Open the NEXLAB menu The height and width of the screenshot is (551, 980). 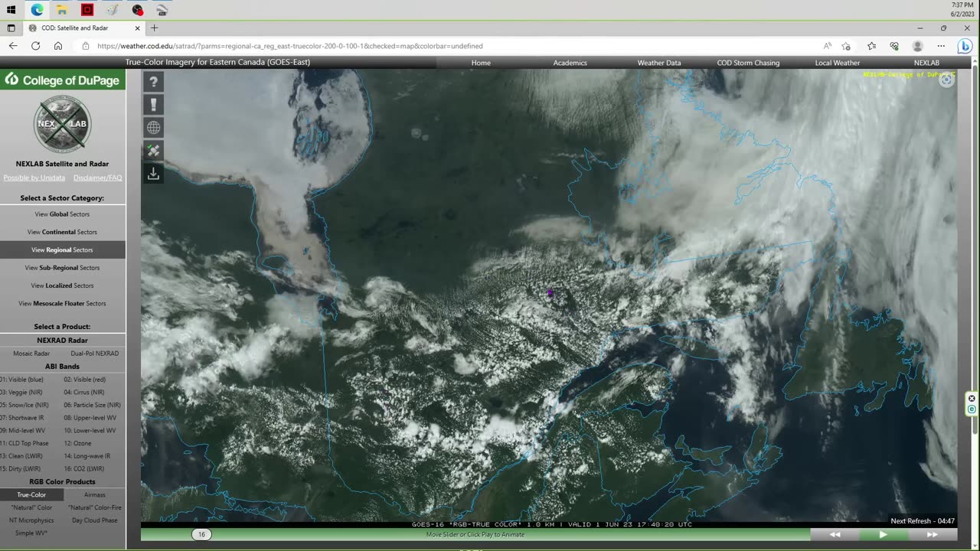926,63
